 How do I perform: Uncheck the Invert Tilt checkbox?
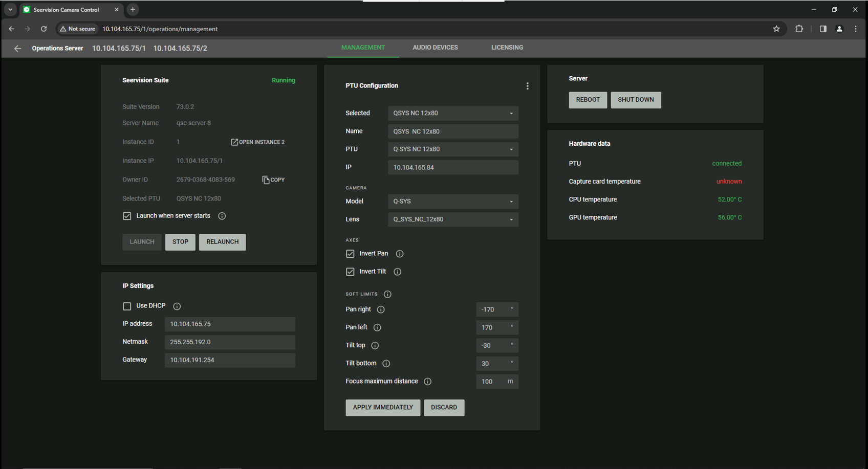pyautogui.click(x=350, y=272)
